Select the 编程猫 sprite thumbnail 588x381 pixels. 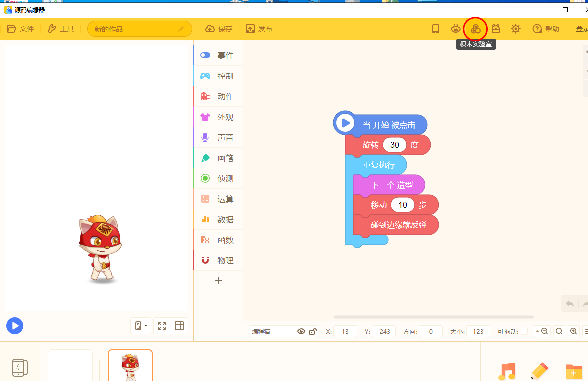130,365
